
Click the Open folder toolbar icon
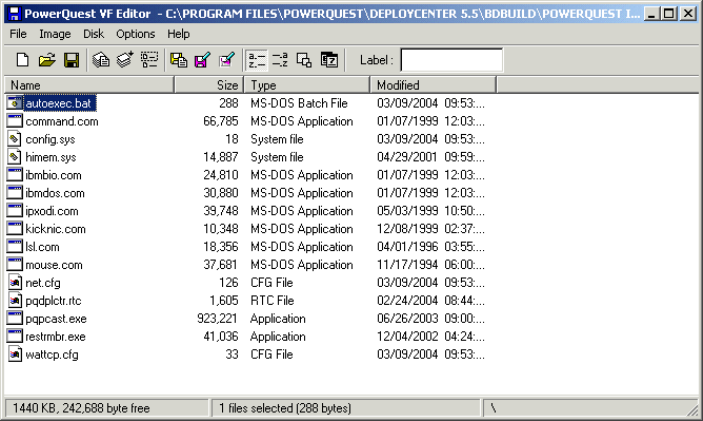click(47, 60)
